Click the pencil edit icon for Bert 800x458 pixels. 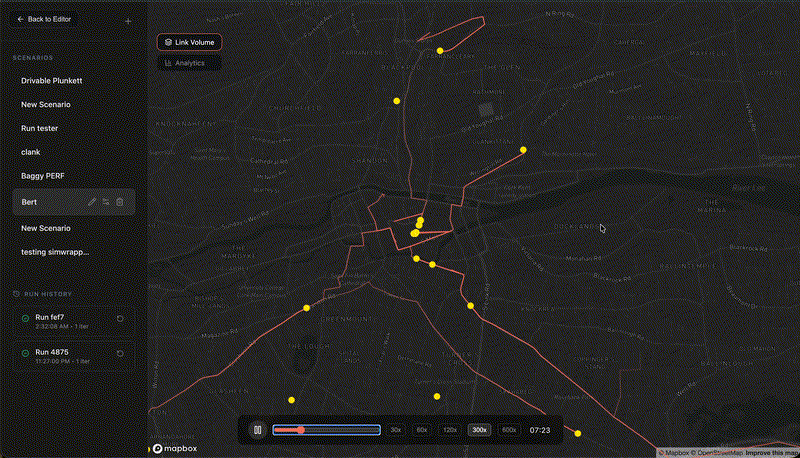[92, 202]
